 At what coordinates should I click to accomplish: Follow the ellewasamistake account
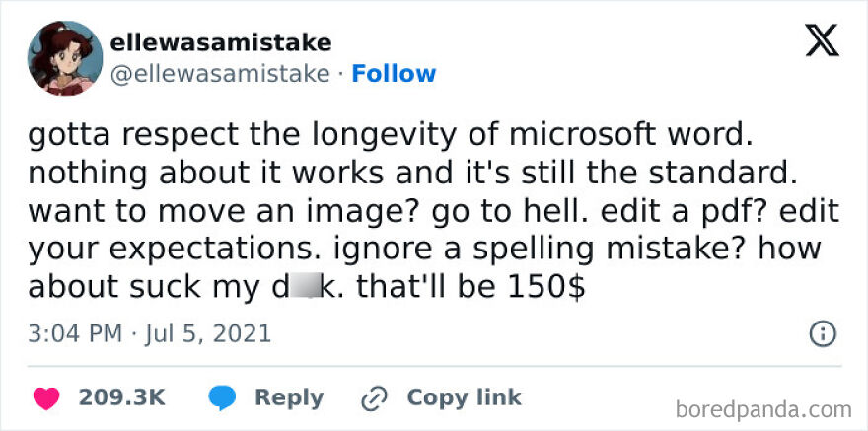point(394,74)
